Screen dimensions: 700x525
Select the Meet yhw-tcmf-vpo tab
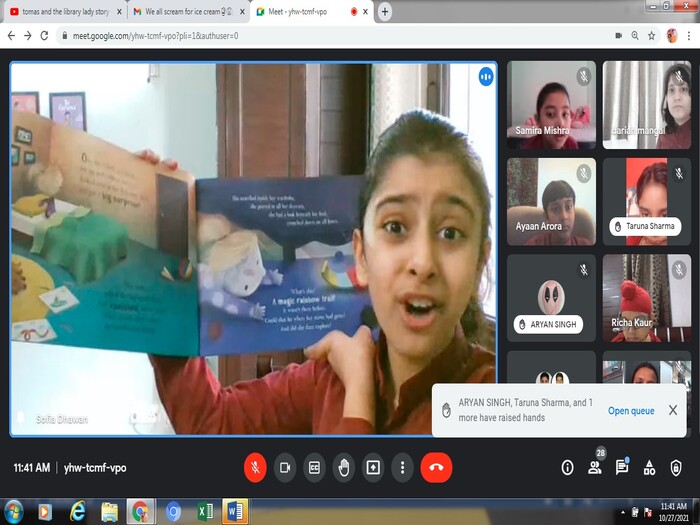(x=312, y=12)
